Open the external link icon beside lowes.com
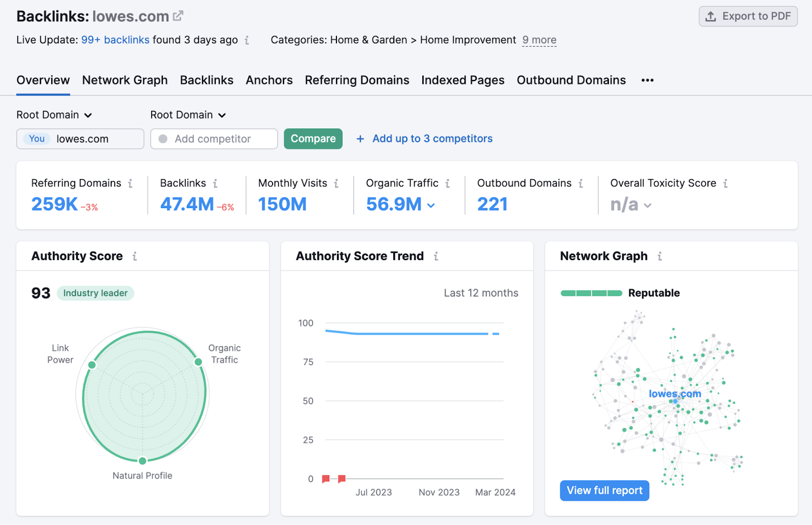The height and width of the screenshot is (525, 812). coord(177,15)
